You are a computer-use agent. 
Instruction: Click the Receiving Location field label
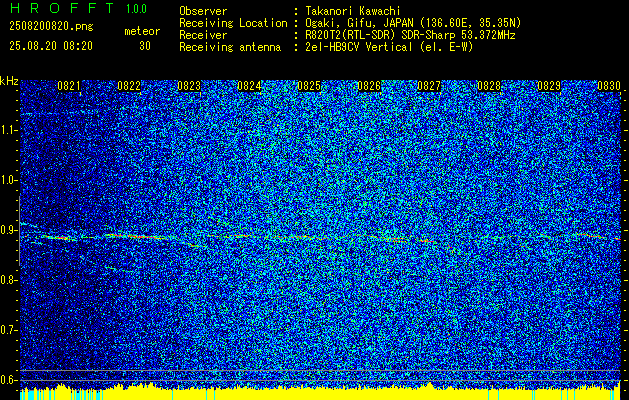(x=233, y=23)
